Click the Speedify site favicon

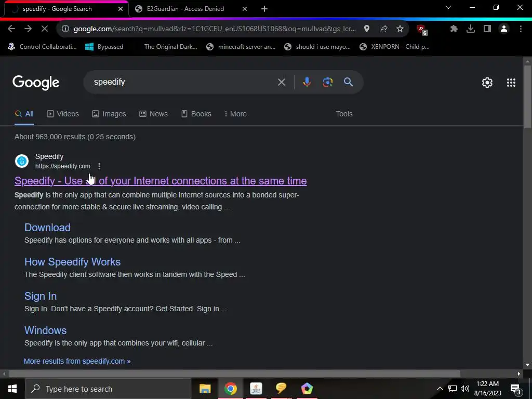(x=22, y=161)
